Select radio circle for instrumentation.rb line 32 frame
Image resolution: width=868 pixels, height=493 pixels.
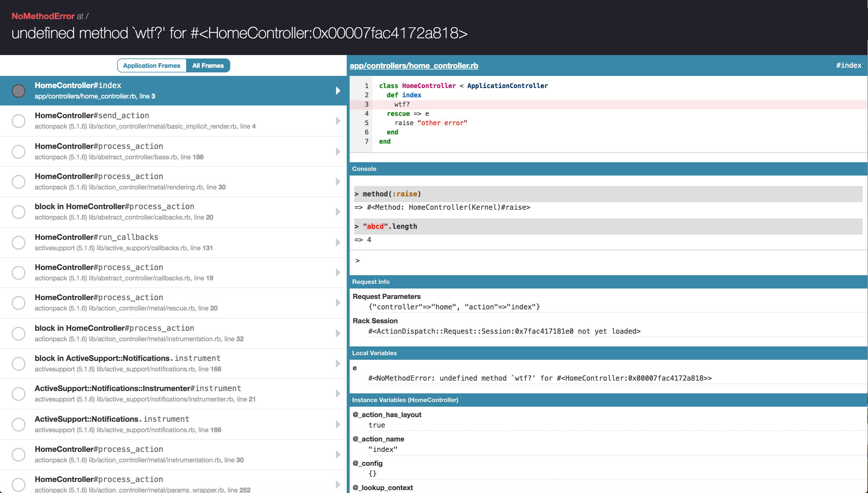[x=19, y=333]
